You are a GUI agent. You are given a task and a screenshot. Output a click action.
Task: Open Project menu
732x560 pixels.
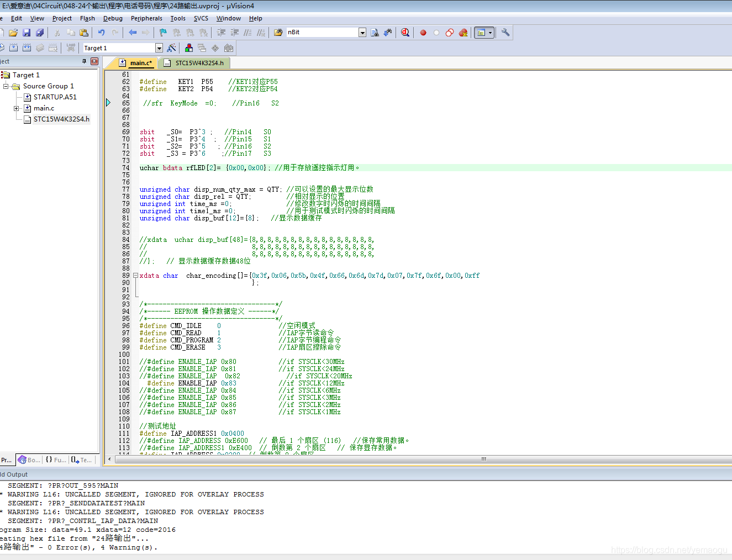point(62,18)
